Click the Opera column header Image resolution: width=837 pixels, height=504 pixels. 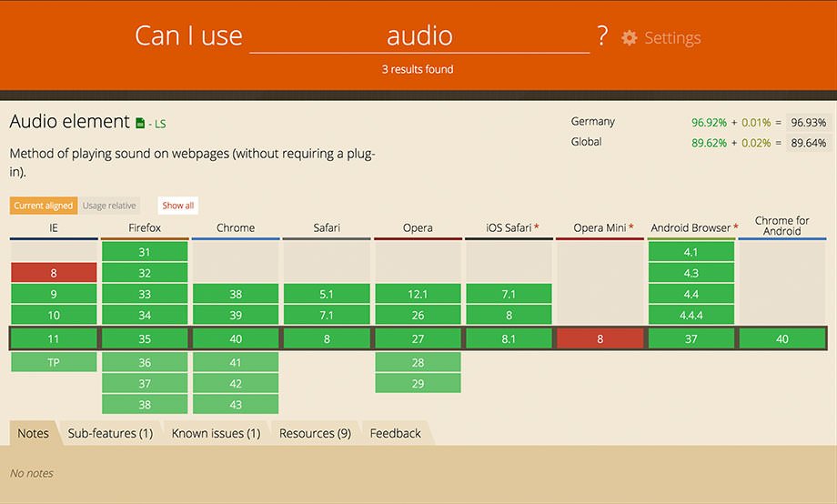coord(418,228)
